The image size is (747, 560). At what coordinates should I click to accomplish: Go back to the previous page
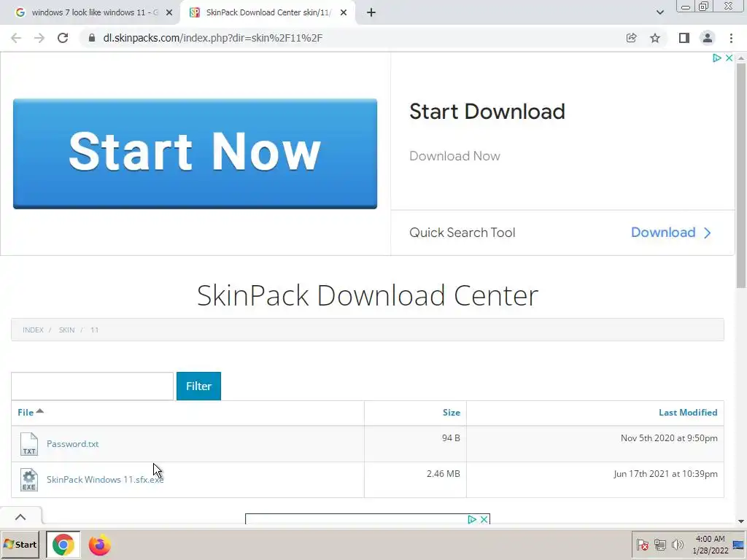[16, 38]
